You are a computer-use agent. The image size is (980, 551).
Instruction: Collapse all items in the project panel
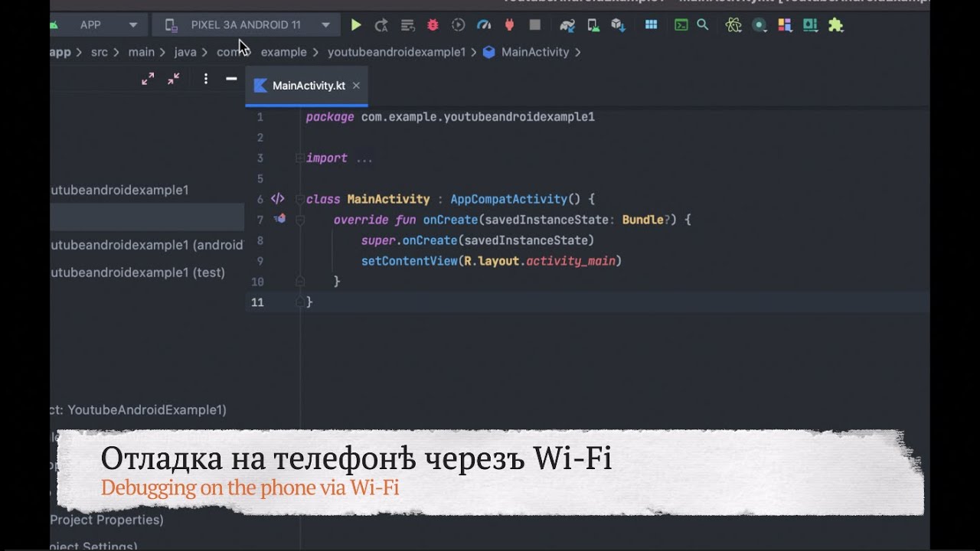174,79
